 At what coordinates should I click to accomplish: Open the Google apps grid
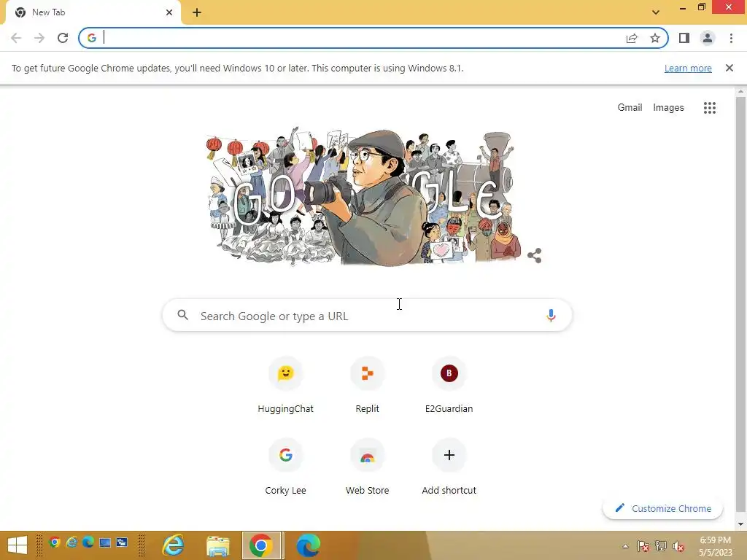pyautogui.click(x=710, y=108)
